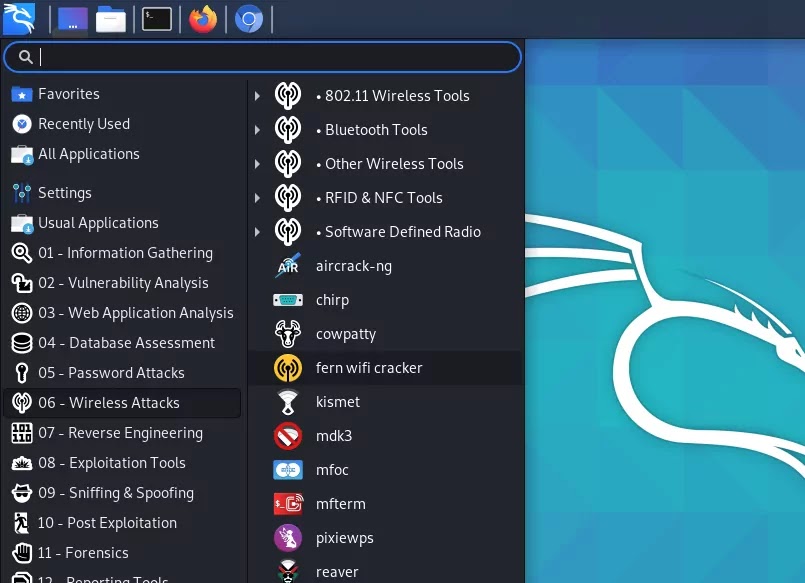Launch chirp via its serial port icon
The height and width of the screenshot is (583, 805).
coord(288,300)
